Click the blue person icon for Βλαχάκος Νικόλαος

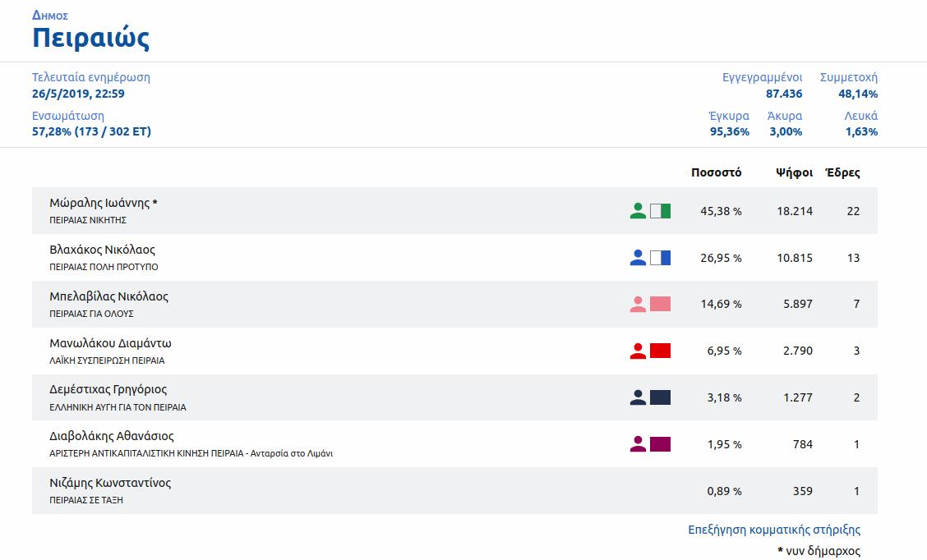[638, 258]
